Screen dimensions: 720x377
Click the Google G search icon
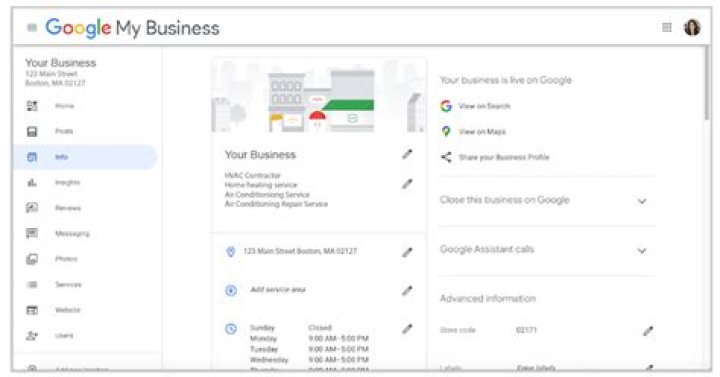coord(446,106)
